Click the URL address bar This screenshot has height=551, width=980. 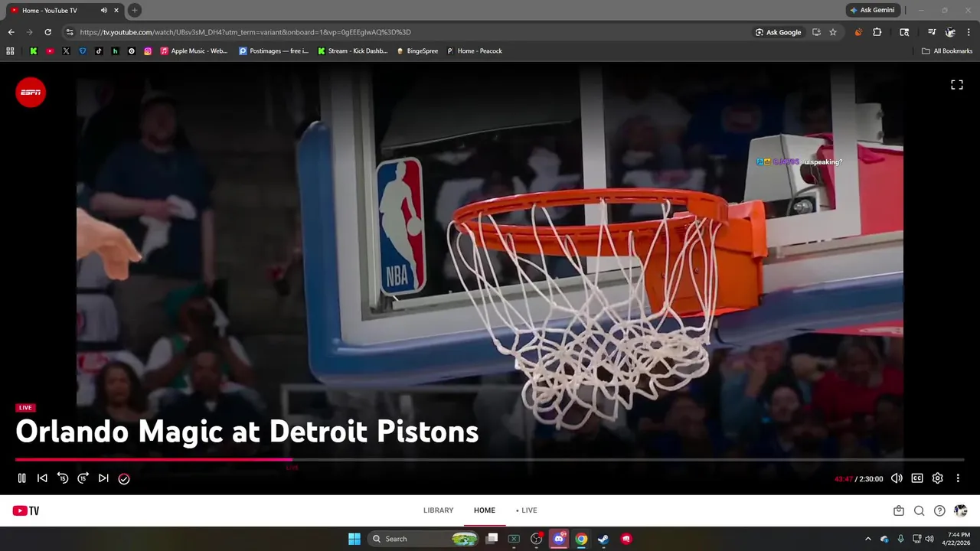(406, 32)
